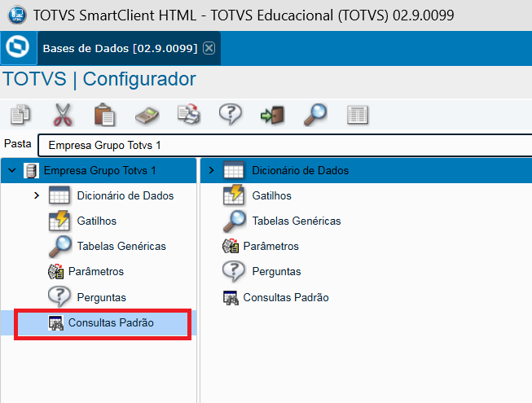
Task: Open Gatilhos label in right panel
Action: (x=272, y=195)
